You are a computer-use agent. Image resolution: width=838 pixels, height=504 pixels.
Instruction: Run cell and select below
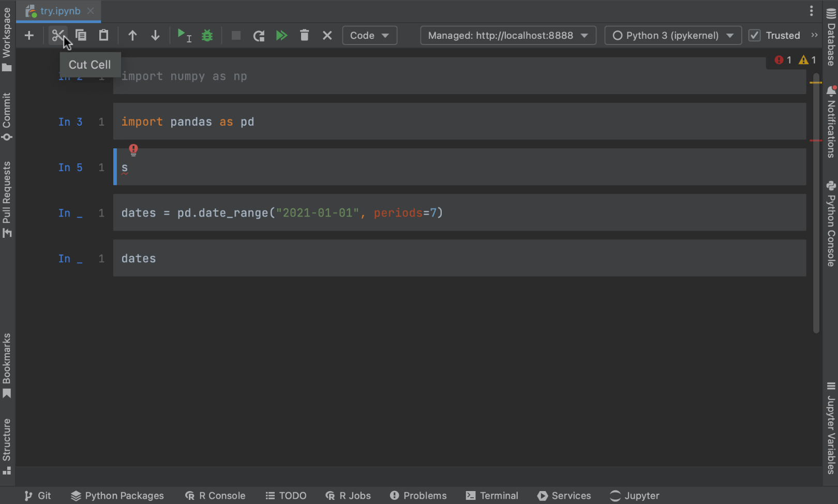pyautogui.click(x=184, y=36)
